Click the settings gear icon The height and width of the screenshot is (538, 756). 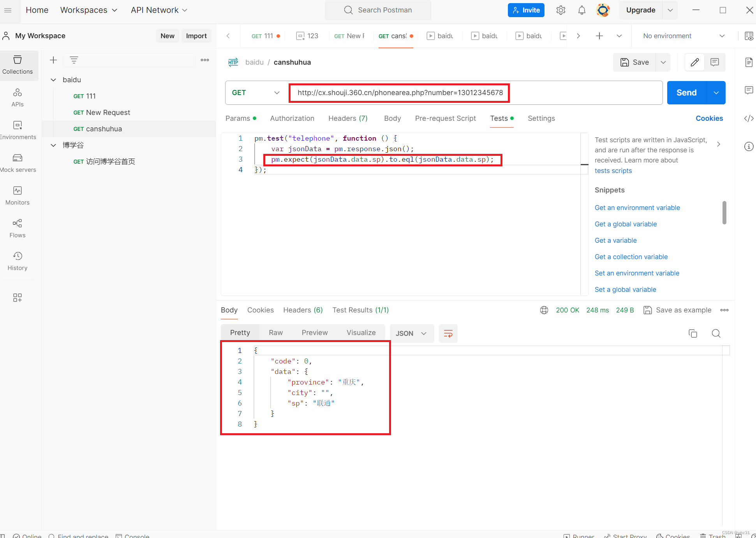(x=560, y=10)
